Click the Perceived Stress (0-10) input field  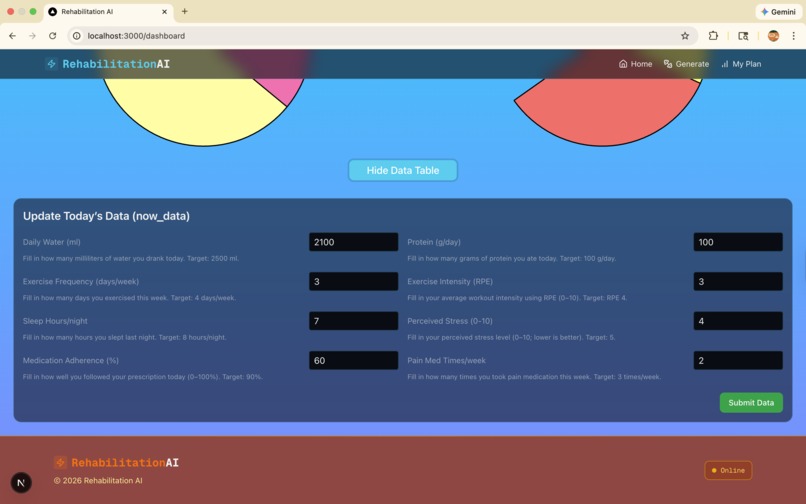[x=738, y=321]
